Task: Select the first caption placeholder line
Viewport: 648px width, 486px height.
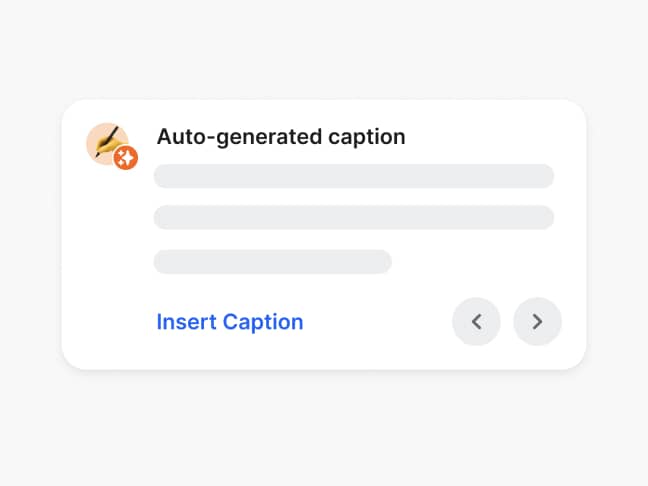Action: tap(353, 176)
